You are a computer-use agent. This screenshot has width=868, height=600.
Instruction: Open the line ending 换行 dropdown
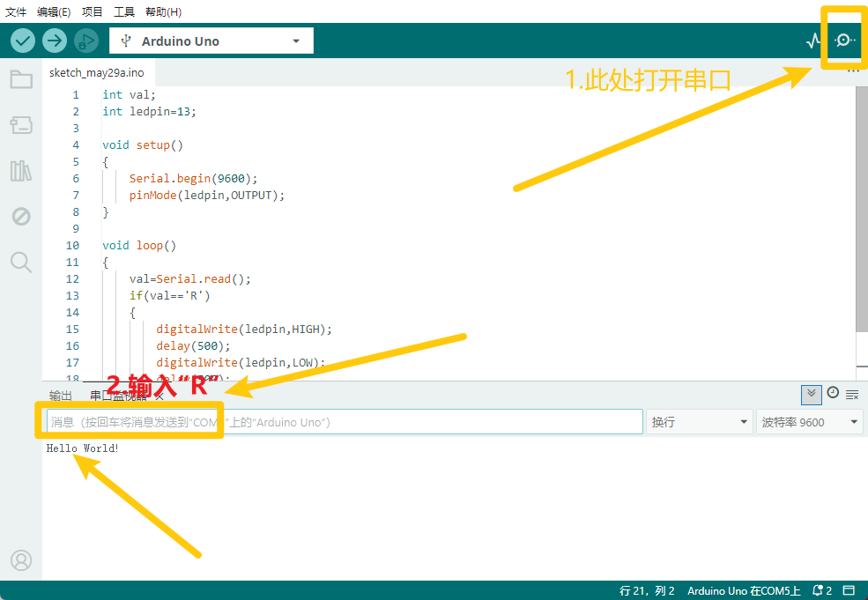click(x=699, y=422)
